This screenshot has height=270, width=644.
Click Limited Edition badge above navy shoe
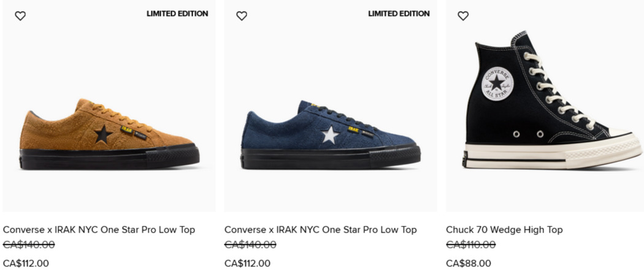pyautogui.click(x=399, y=13)
